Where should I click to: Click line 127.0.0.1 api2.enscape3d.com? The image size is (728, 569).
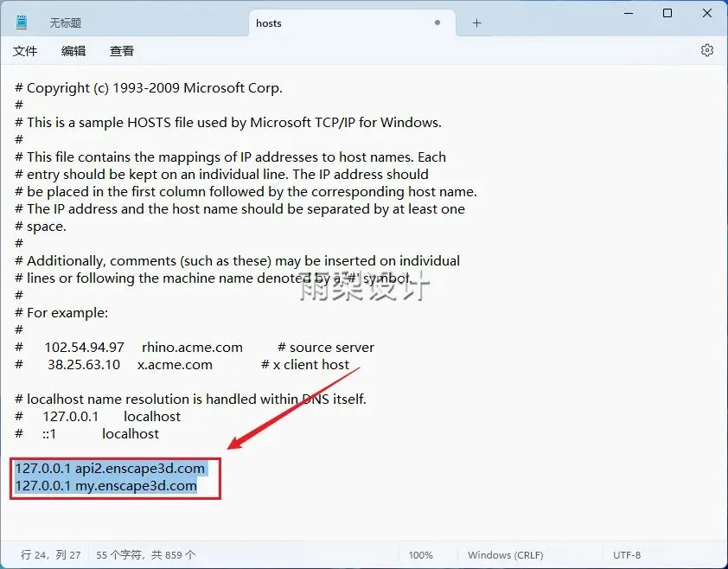[x=110, y=468]
